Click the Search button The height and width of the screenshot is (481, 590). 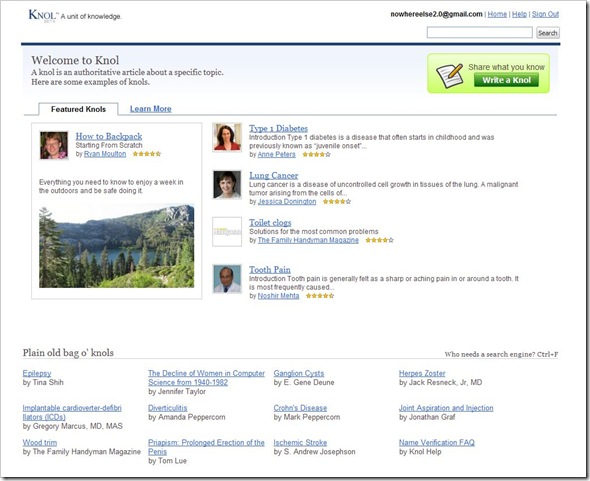tap(547, 33)
